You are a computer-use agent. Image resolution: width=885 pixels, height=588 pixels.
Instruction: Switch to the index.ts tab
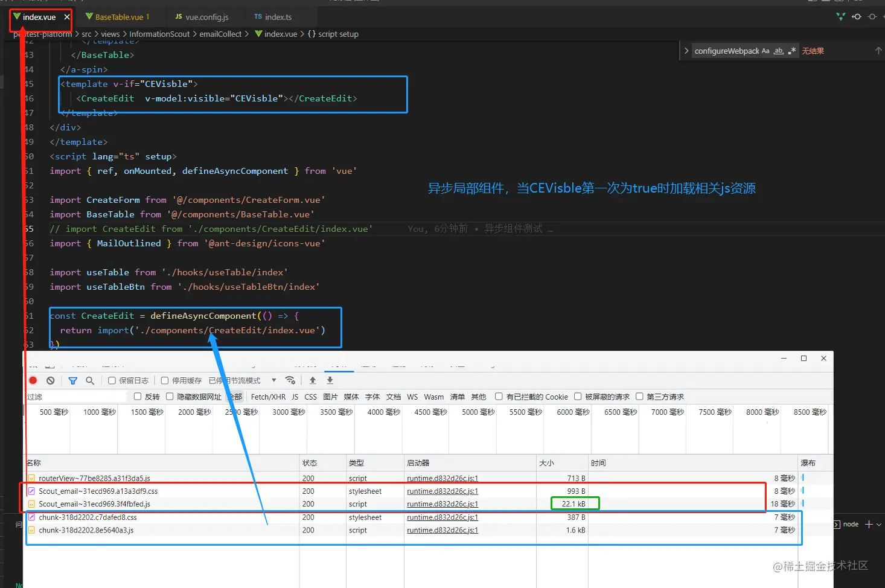tap(273, 17)
